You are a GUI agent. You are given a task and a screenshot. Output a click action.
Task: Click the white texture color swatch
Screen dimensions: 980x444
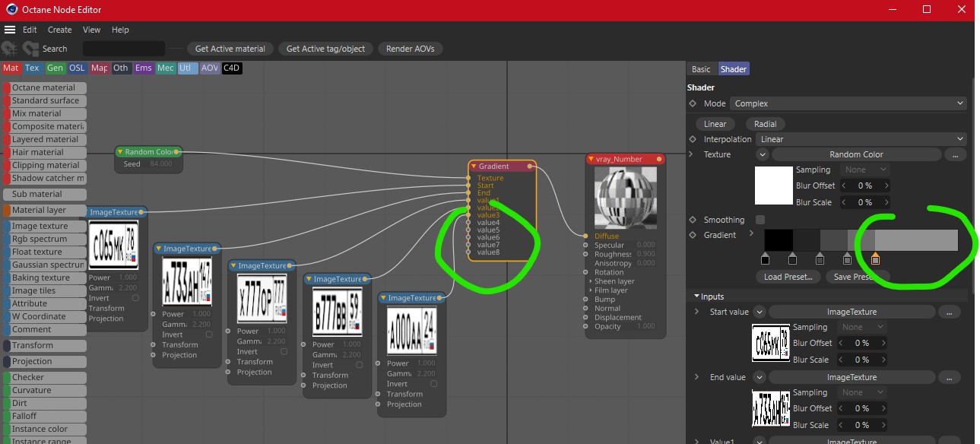tap(774, 186)
